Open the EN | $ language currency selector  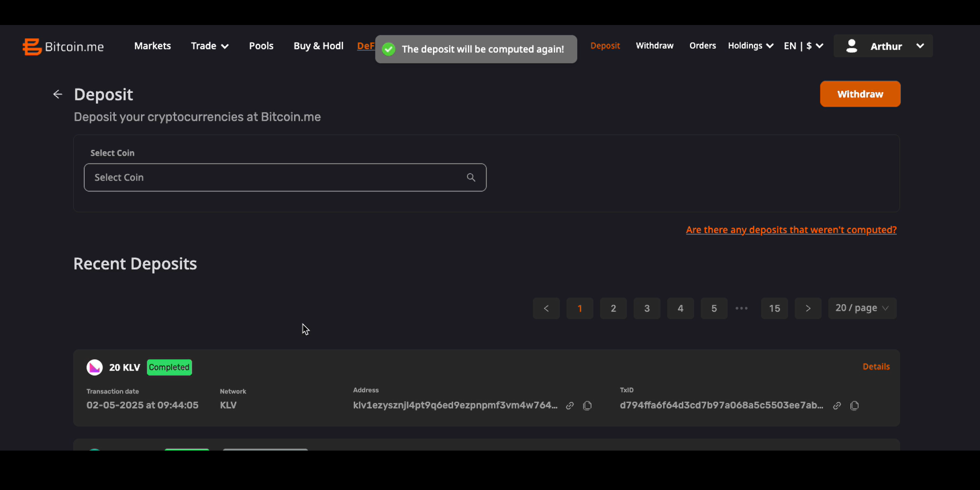point(803,46)
